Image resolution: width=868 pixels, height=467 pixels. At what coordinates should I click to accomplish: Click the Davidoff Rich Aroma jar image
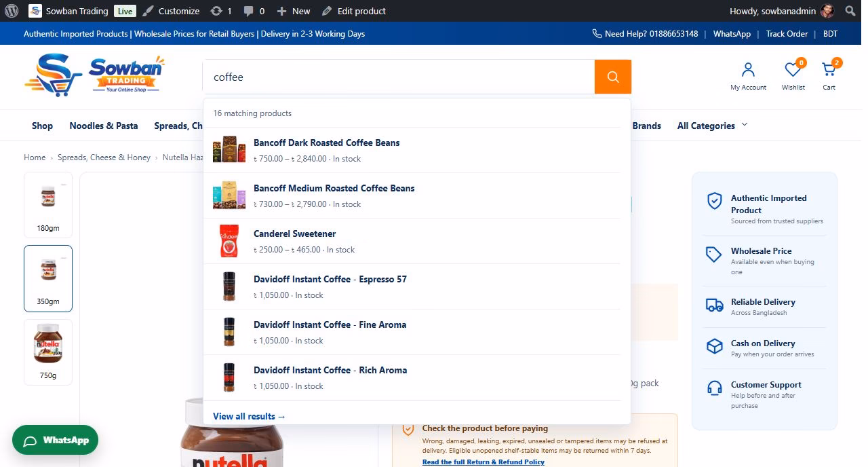[229, 377]
